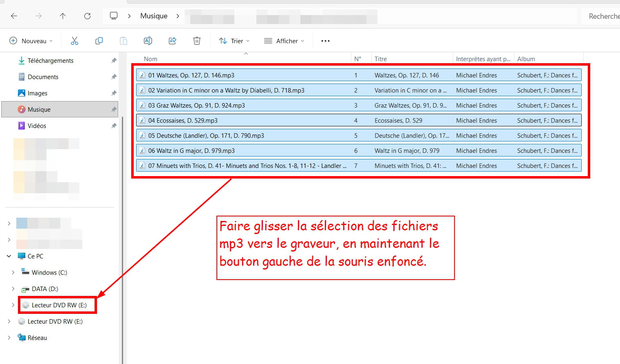
Task: Open the Afficher view dropdown
Action: [x=284, y=41]
